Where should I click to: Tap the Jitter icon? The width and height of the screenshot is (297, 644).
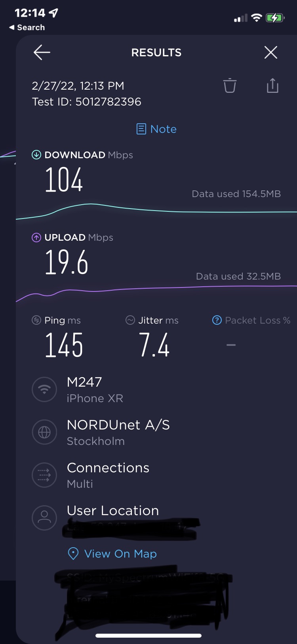(130, 320)
